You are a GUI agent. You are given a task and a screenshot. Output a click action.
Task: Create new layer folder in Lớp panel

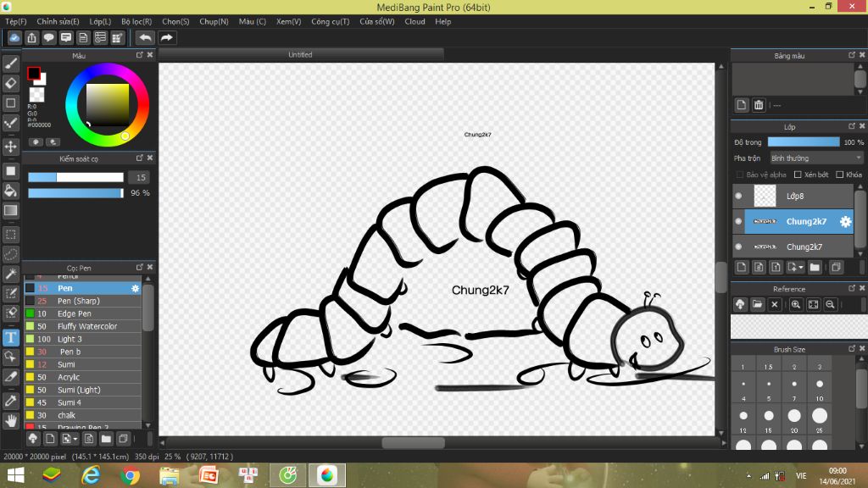click(815, 267)
